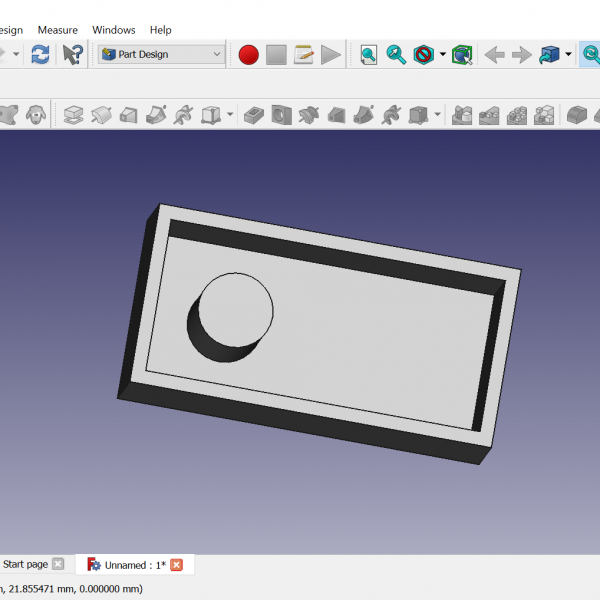Start macro recording with red button
600x600 pixels.
coord(249,55)
